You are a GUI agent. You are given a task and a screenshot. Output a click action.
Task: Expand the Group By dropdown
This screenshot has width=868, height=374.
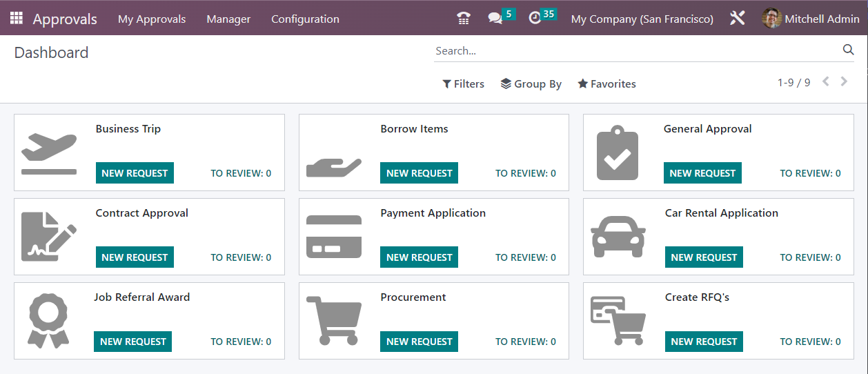point(531,84)
